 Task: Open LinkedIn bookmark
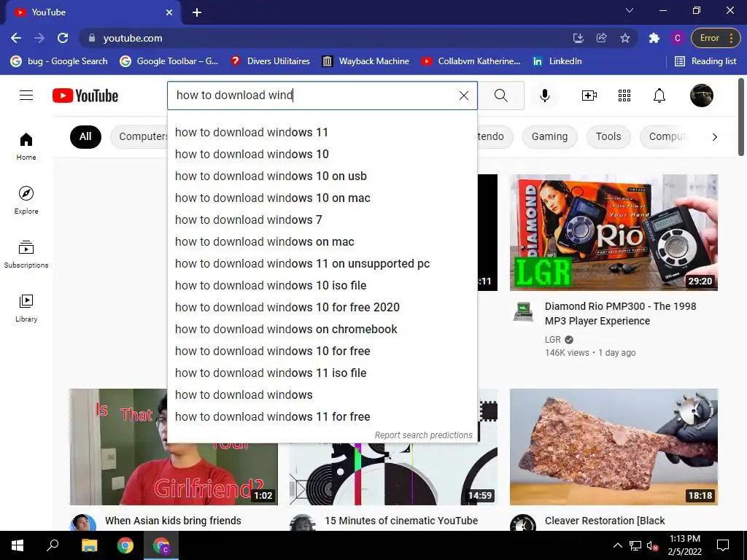click(557, 61)
